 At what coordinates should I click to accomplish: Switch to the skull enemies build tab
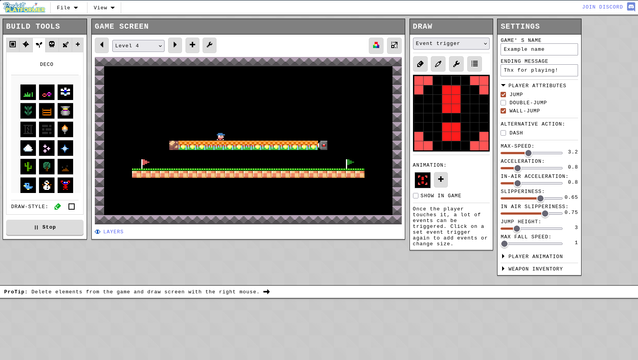point(52,44)
